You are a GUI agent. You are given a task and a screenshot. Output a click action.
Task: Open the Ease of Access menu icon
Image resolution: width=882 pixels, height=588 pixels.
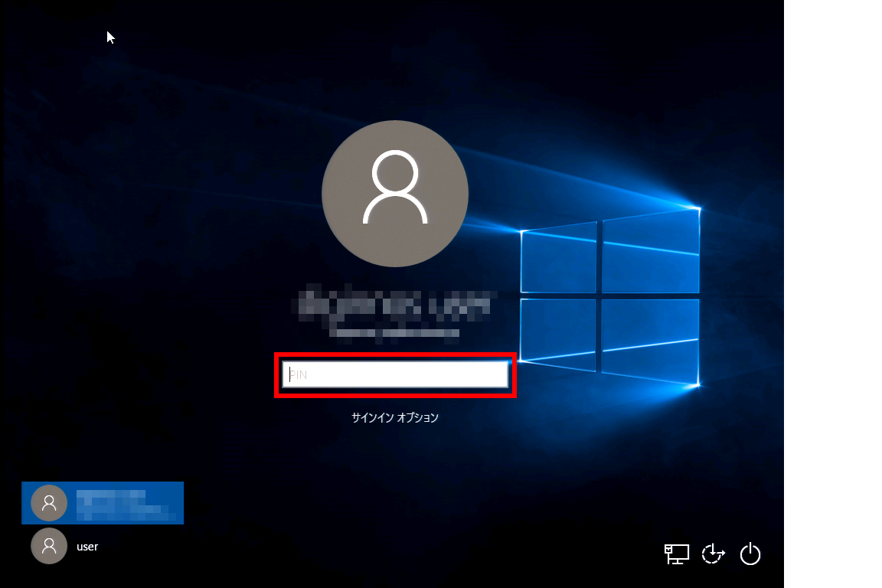coord(713,554)
